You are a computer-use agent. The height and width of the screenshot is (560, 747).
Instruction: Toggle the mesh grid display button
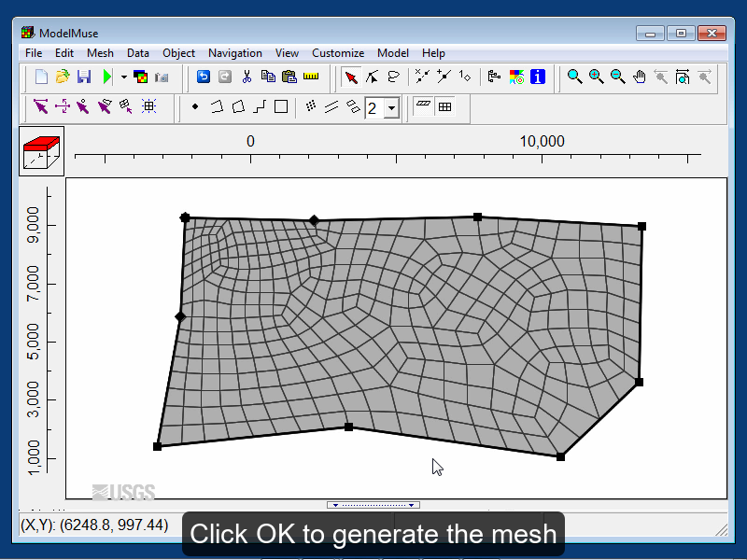[444, 106]
